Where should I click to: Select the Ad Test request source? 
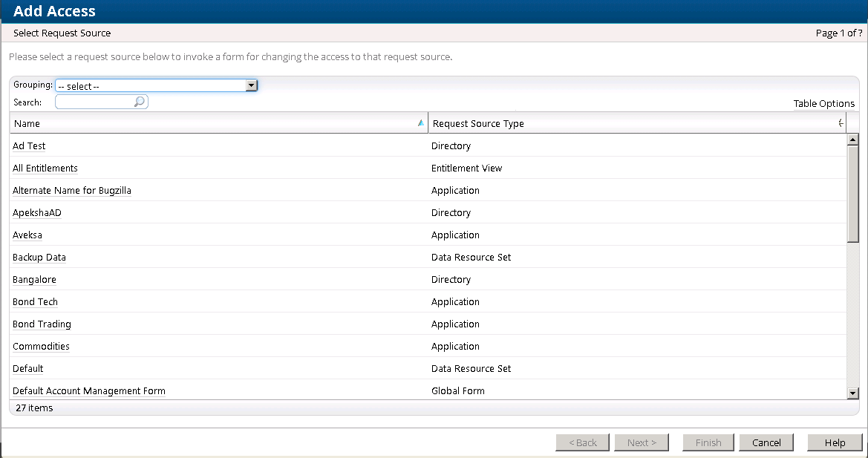pyautogui.click(x=29, y=146)
